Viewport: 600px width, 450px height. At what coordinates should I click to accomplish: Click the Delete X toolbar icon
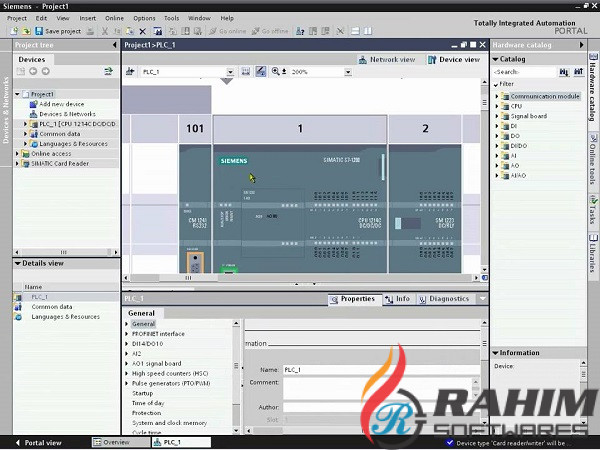142,31
